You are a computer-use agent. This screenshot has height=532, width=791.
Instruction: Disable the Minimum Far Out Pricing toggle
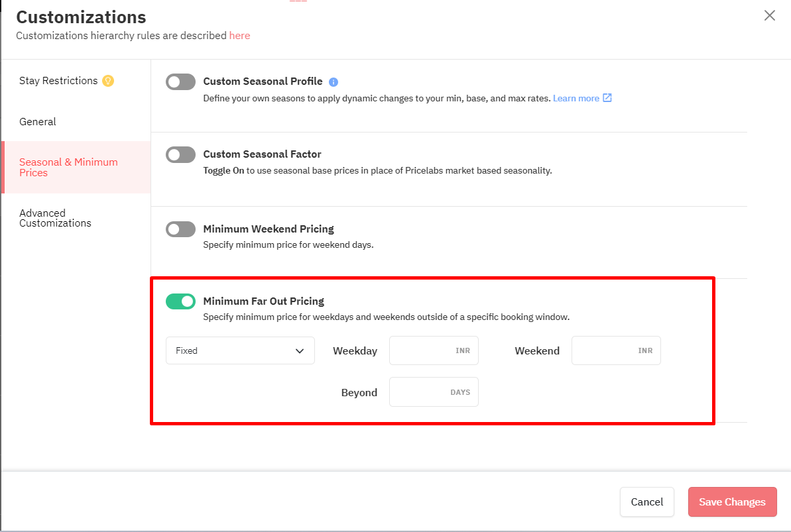pyautogui.click(x=180, y=301)
